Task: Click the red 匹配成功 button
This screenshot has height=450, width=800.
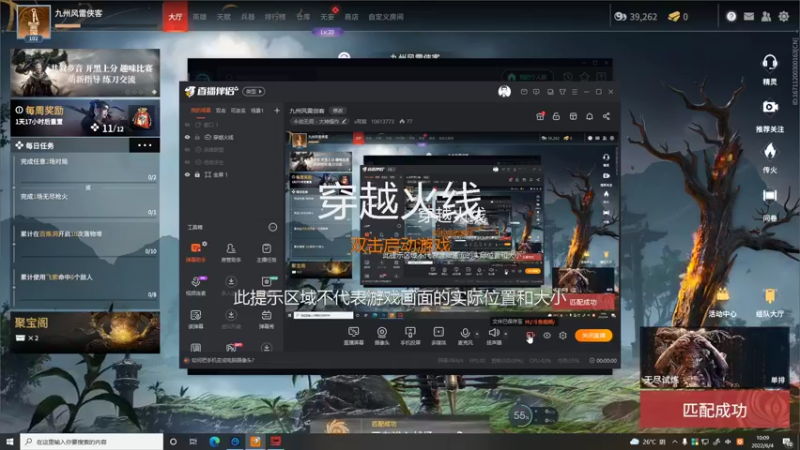Action: tap(714, 410)
